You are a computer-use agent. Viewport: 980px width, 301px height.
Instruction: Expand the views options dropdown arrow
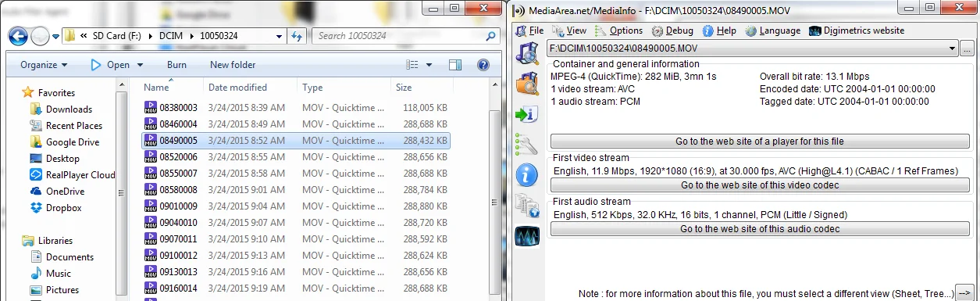point(429,65)
